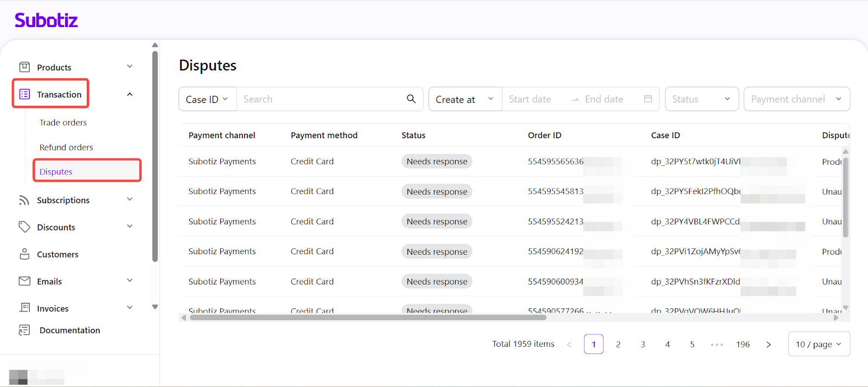868x387 pixels.
Task: Click the Emails envelope icon
Action: point(24,281)
